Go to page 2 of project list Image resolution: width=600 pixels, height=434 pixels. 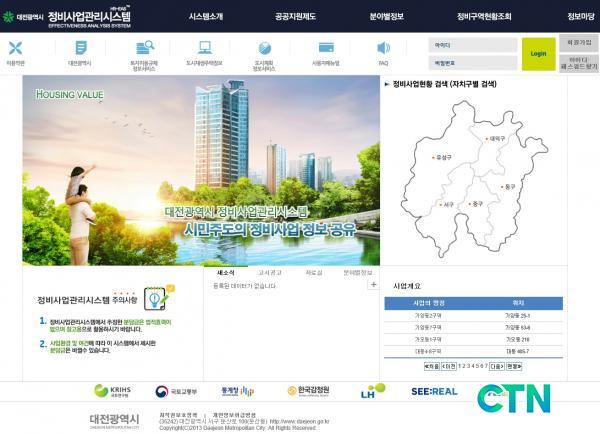tap(465, 366)
